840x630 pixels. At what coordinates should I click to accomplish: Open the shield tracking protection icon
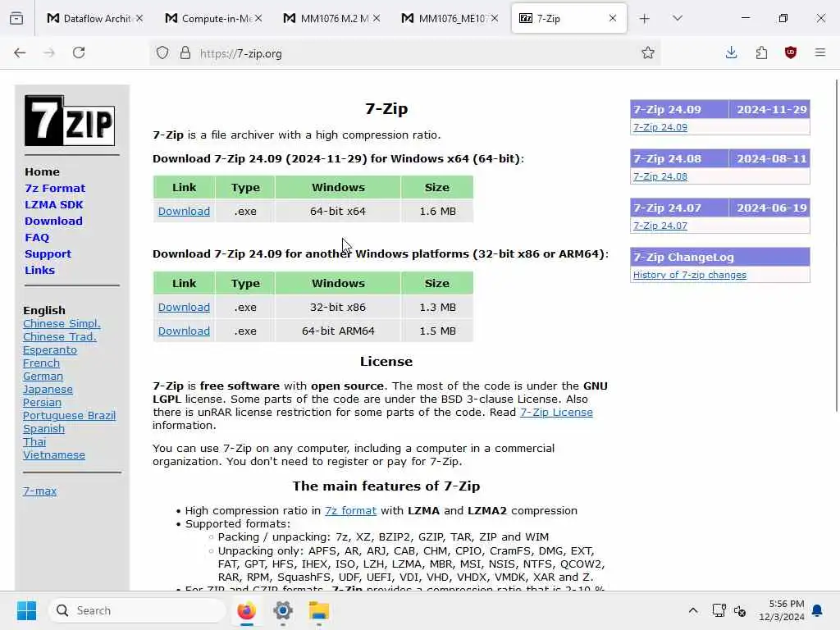coord(162,52)
